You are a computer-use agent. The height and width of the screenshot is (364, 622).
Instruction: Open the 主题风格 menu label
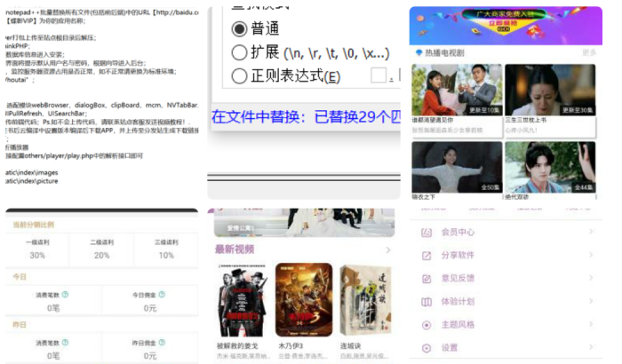(458, 325)
